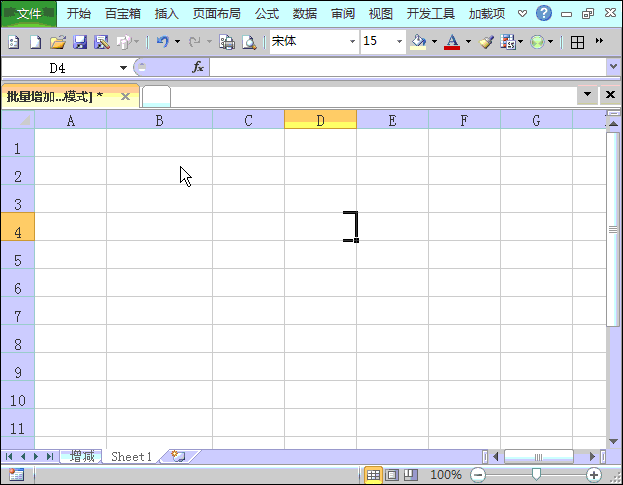Close the 批量增加 workbook tab
This screenshot has height=485, width=623.
point(125,97)
